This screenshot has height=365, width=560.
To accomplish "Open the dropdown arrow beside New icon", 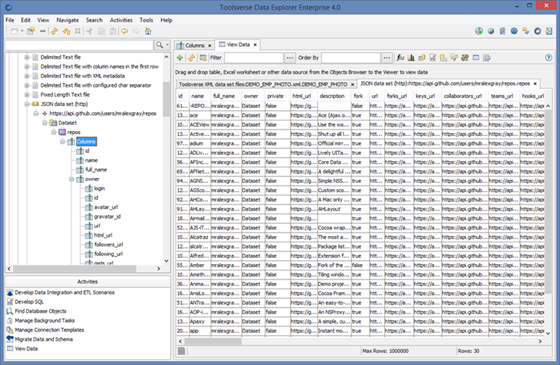I will click(22, 31).
